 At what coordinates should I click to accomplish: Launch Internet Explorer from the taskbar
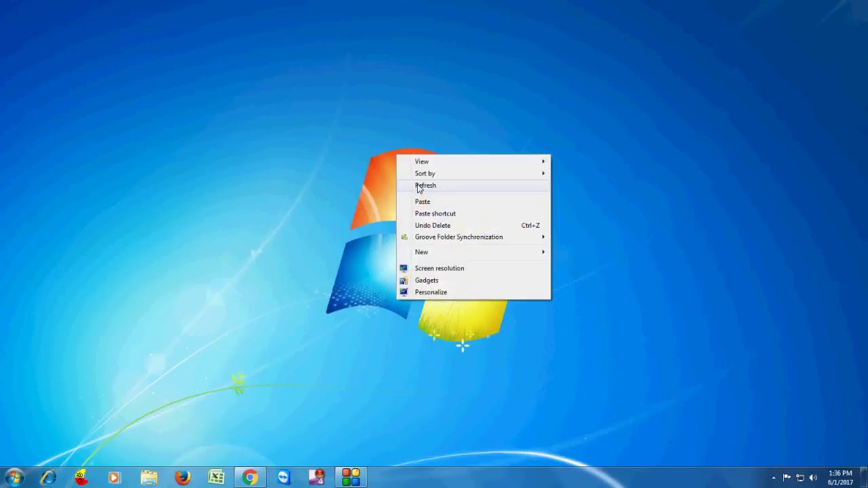47,478
